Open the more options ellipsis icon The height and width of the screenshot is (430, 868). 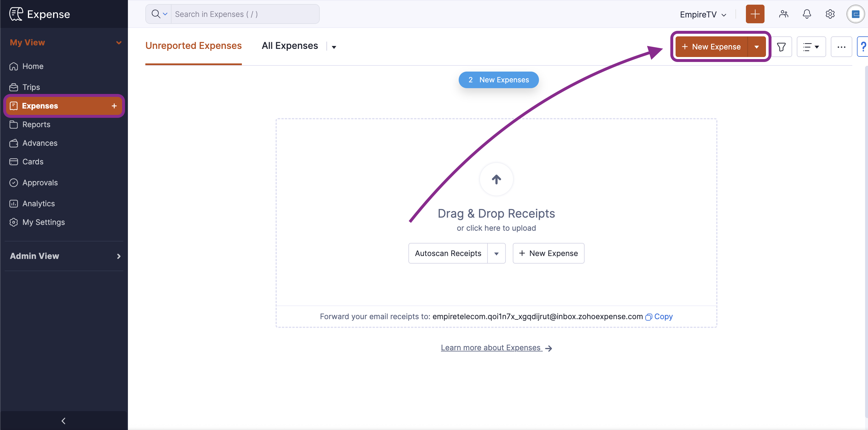841,47
